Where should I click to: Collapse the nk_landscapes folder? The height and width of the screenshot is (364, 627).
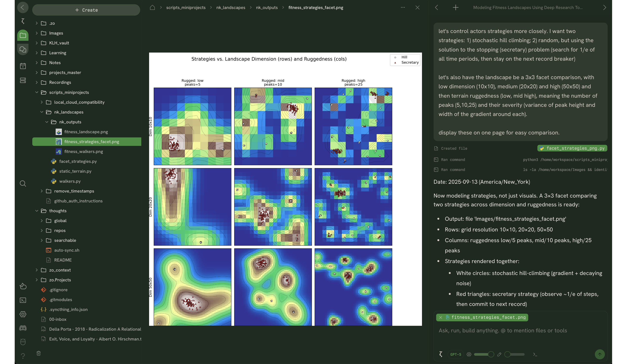[42, 112]
